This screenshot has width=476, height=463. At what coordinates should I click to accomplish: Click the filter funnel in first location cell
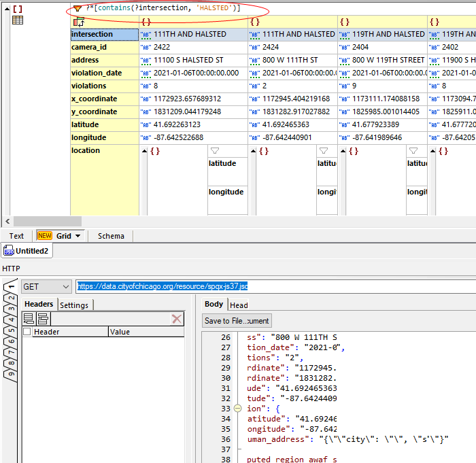point(215,150)
